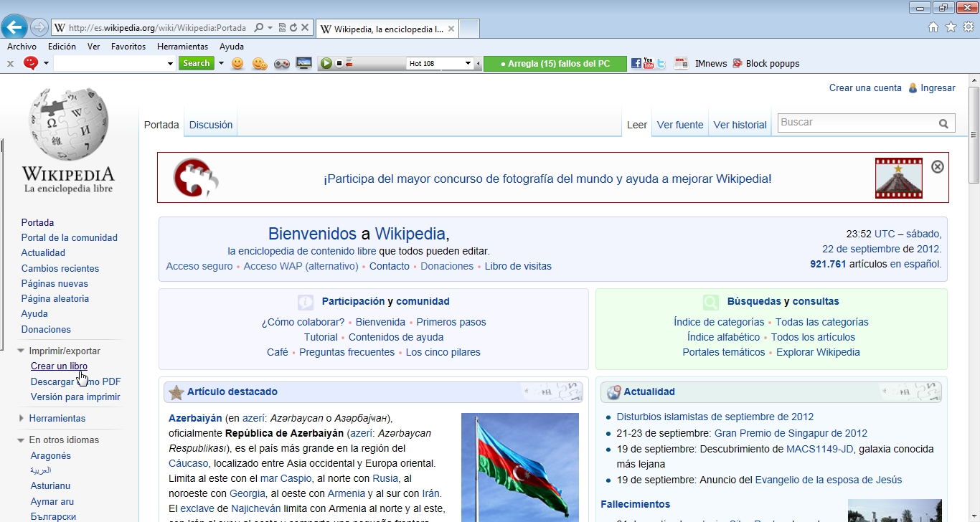Switch to the Discusión tab
980x522 pixels.
point(210,124)
